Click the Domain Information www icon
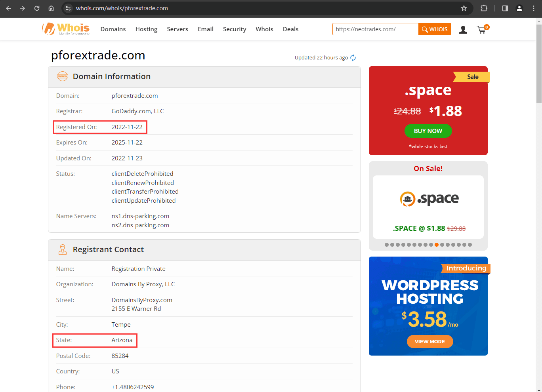The height and width of the screenshot is (392, 542). pos(63,76)
